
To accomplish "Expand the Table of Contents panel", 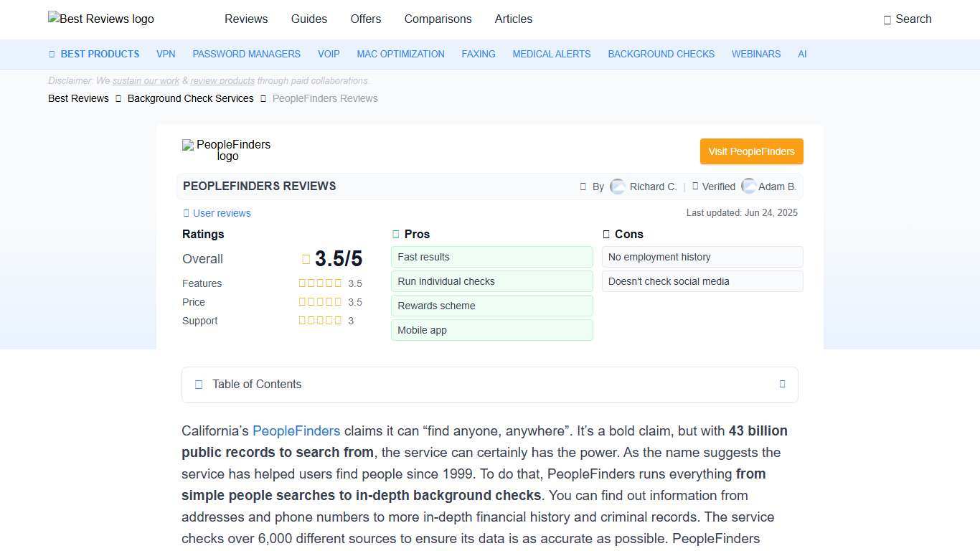I will tap(782, 384).
